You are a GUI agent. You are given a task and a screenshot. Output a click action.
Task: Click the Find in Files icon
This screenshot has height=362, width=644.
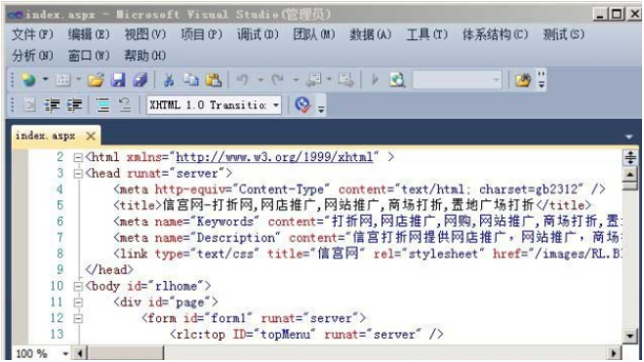(397, 80)
